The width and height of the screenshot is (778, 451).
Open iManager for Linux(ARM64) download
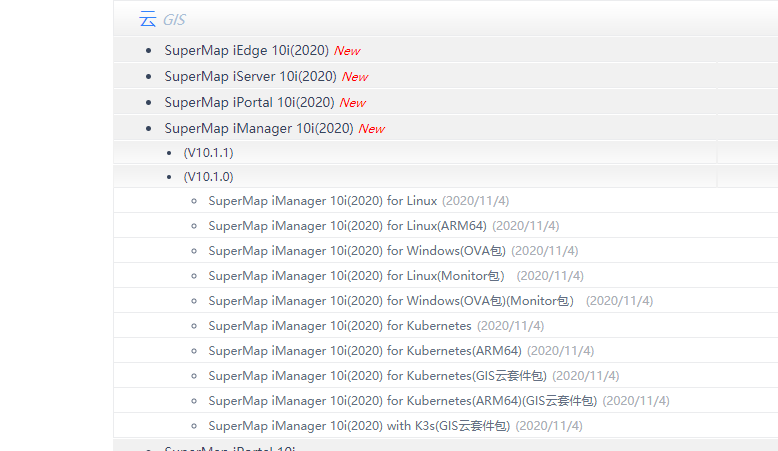(347, 226)
